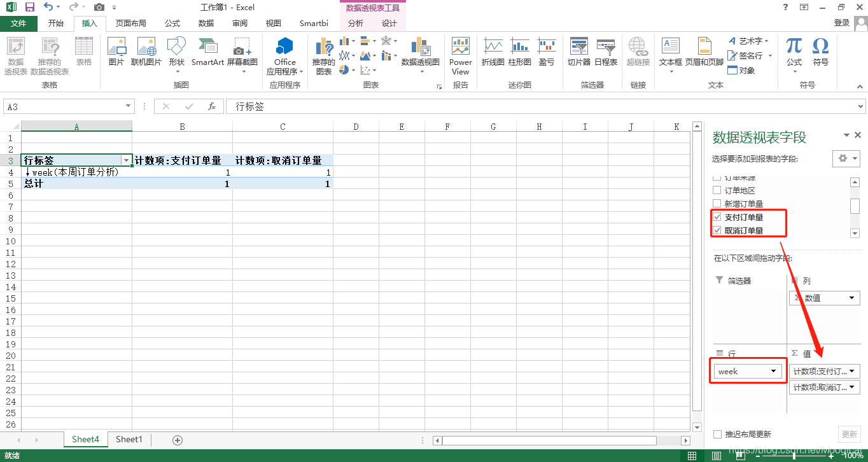Click the 登录 sign-in link
868x462 pixels.
click(841, 21)
